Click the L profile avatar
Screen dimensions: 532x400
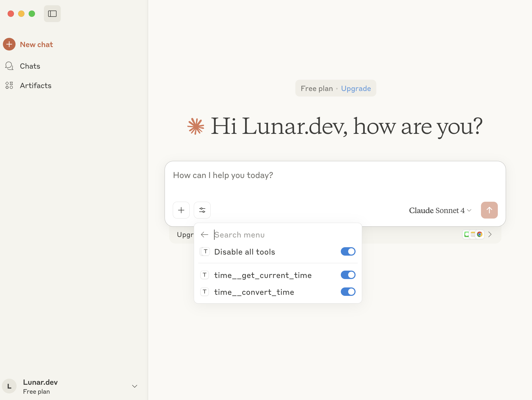[x=9, y=386]
